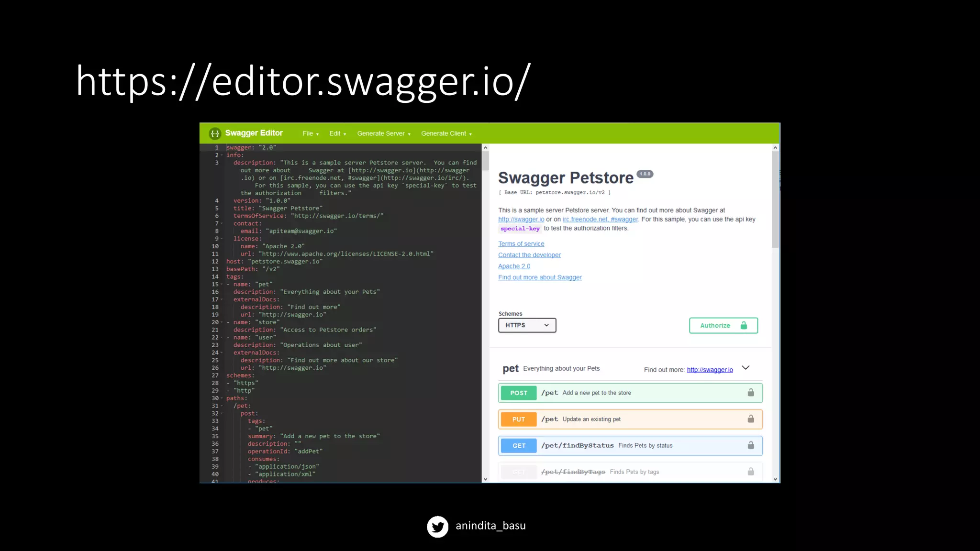The width and height of the screenshot is (980, 551).
Task: Click the Base URL petstore.swagger.io/v2 text
Action: click(555, 193)
